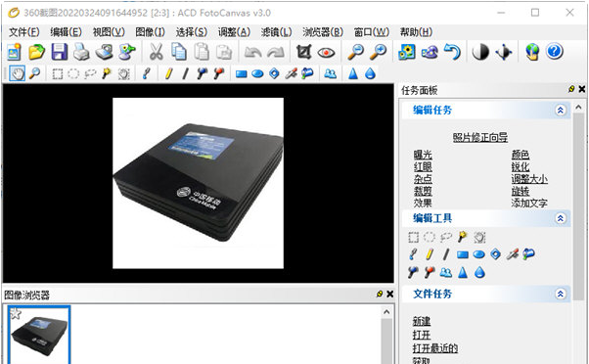Viewport: 589px width, 364px height.
Task: Click the Save floppy disk icon
Action: 60,52
